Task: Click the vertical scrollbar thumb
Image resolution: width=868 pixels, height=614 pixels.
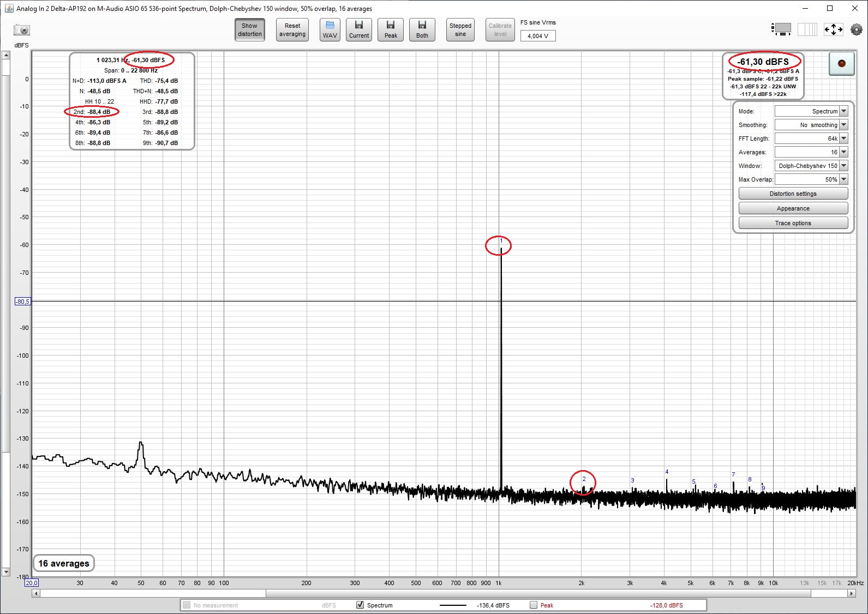Action: pyautogui.click(x=6, y=264)
